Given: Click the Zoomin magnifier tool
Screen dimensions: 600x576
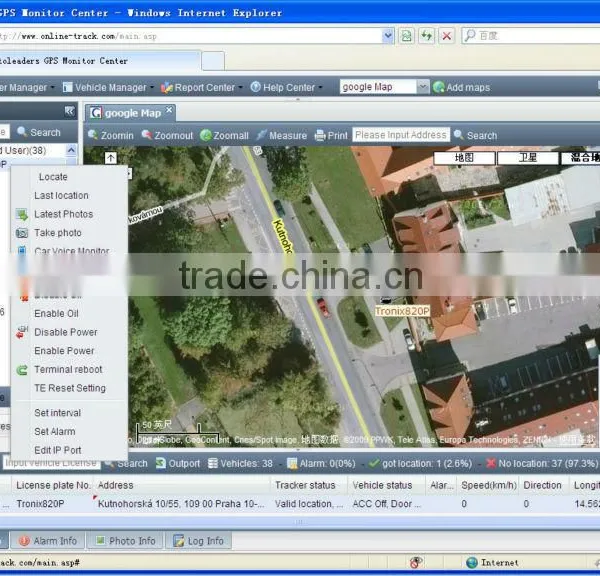Looking at the screenshot, I should click(111, 135).
